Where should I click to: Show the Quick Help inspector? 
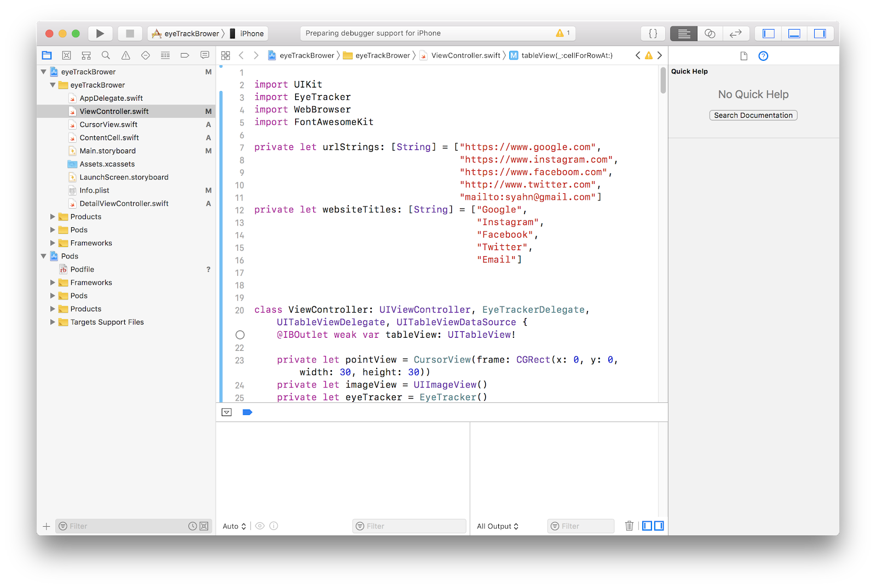(x=763, y=56)
